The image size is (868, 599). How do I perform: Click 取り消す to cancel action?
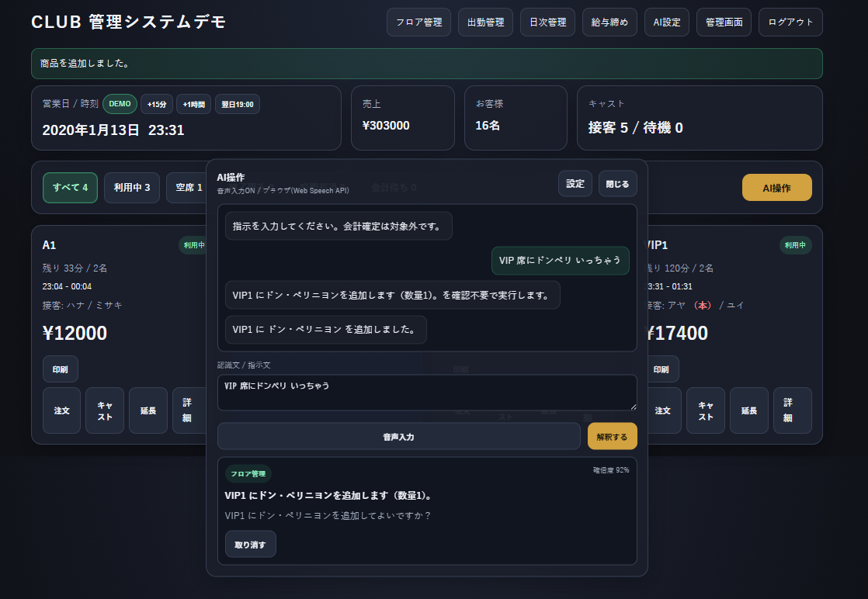[250, 544]
